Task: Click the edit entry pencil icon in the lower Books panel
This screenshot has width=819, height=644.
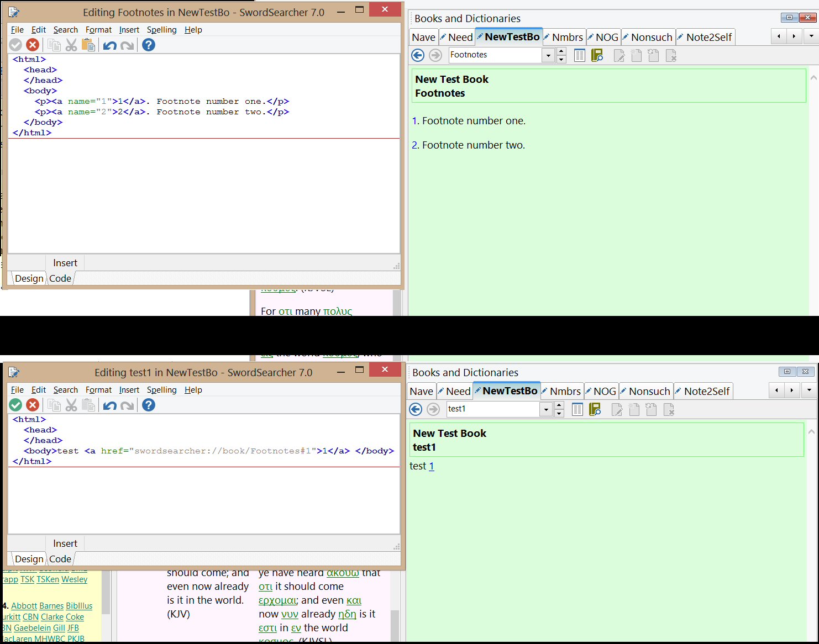Action: click(617, 409)
